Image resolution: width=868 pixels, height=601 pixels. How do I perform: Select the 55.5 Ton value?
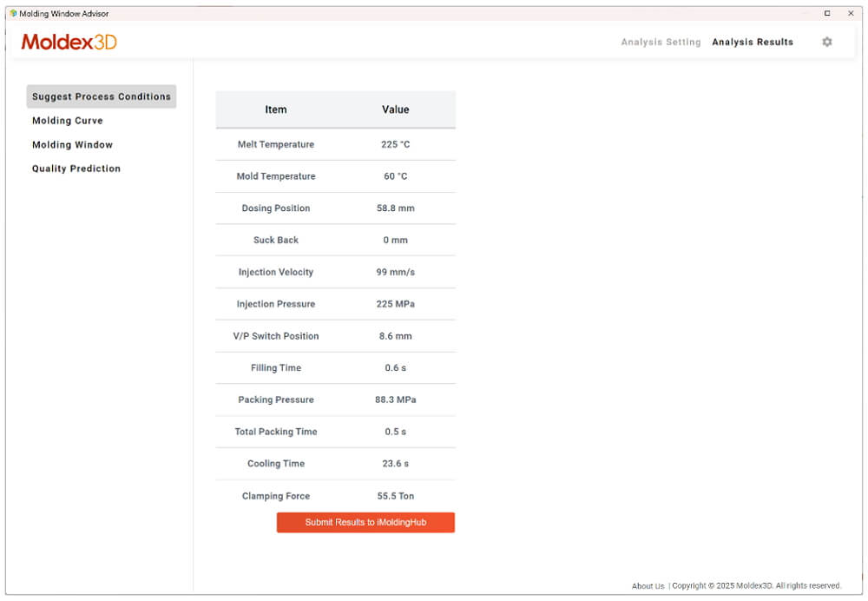pyautogui.click(x=395, y=496)
